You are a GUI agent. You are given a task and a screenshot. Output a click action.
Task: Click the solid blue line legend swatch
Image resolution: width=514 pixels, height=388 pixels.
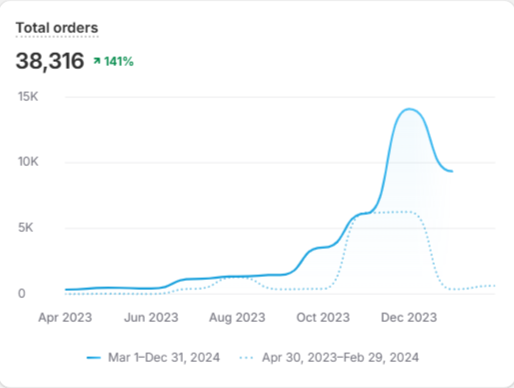coord(94,358)
